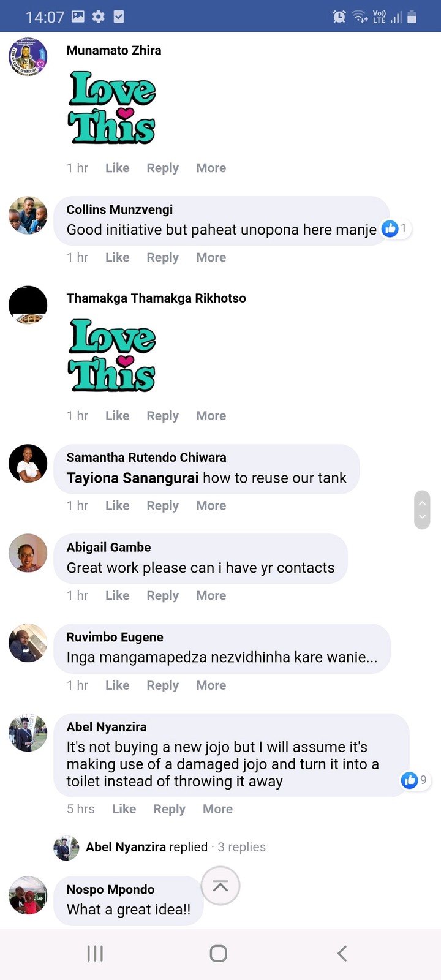Image resolution: width=441 pixels, height=980 pixels.
Task: Like Abigail Gambe's comment
Action: click(x=117, y=595)
